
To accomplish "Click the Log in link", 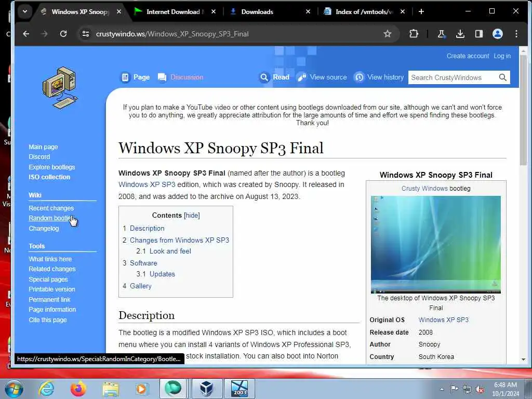I will click(502, 56).
